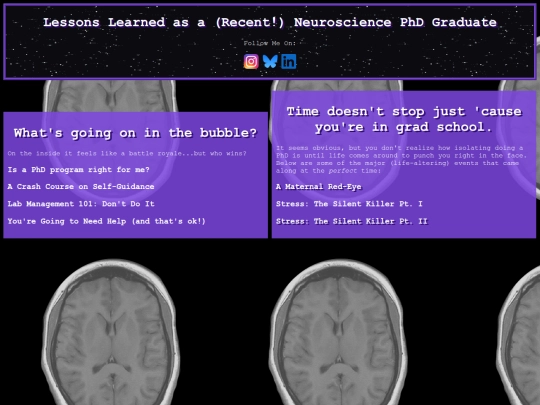Open 'A Crash Course on Self-Guidance' post

81,187
